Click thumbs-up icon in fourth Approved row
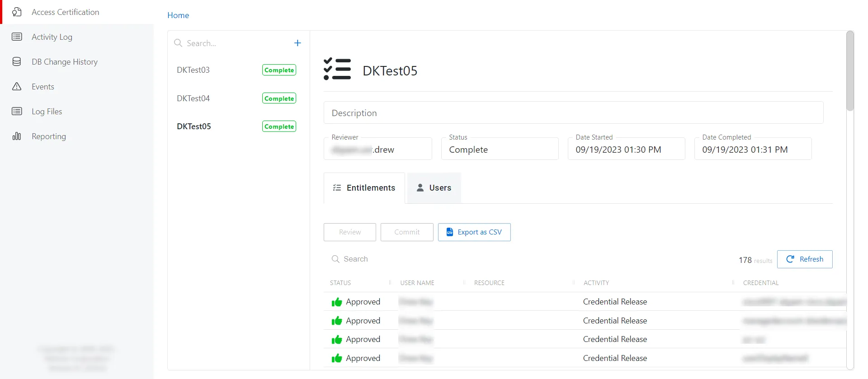 pos(337,358)
